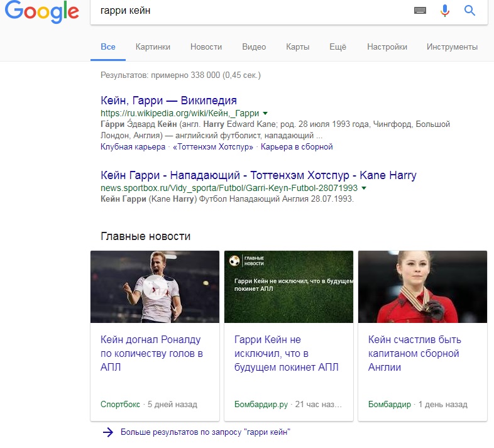Viewport: 494px width, 448px height.
Task: Select the Все tab
Action: click(108, 47)
